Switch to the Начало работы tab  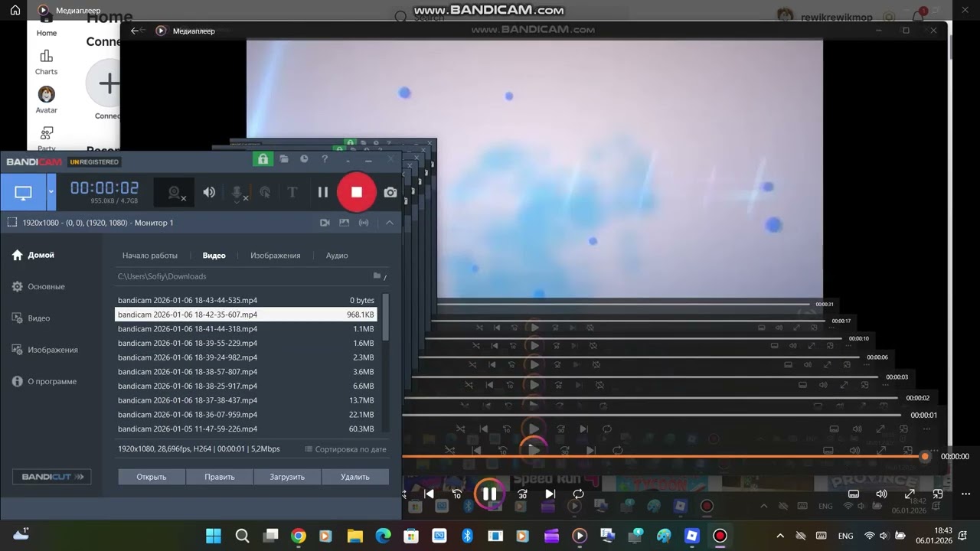[150, 256]
